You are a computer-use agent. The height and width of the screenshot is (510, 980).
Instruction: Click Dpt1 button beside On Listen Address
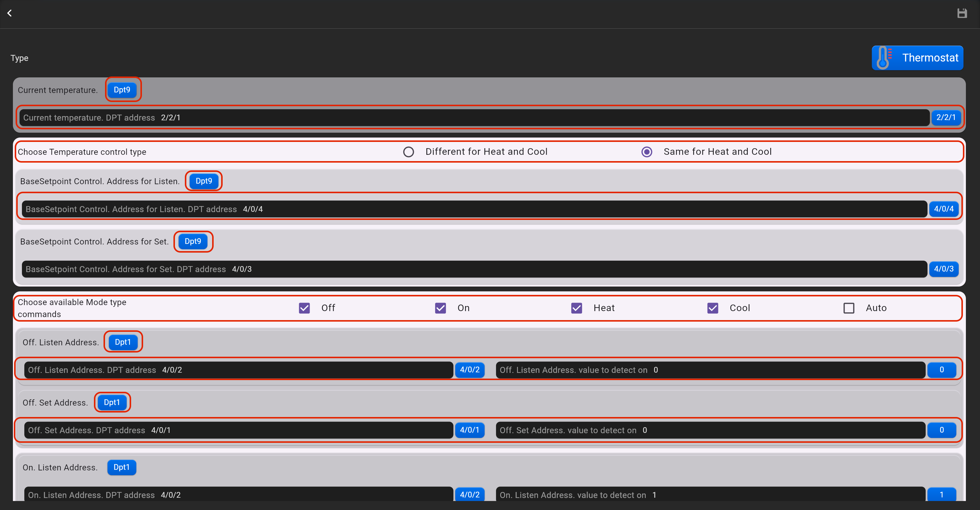click(x=121, y=467)
